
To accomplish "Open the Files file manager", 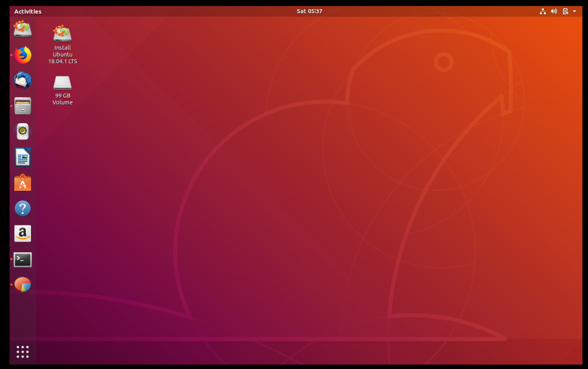I will pos(22,106).
